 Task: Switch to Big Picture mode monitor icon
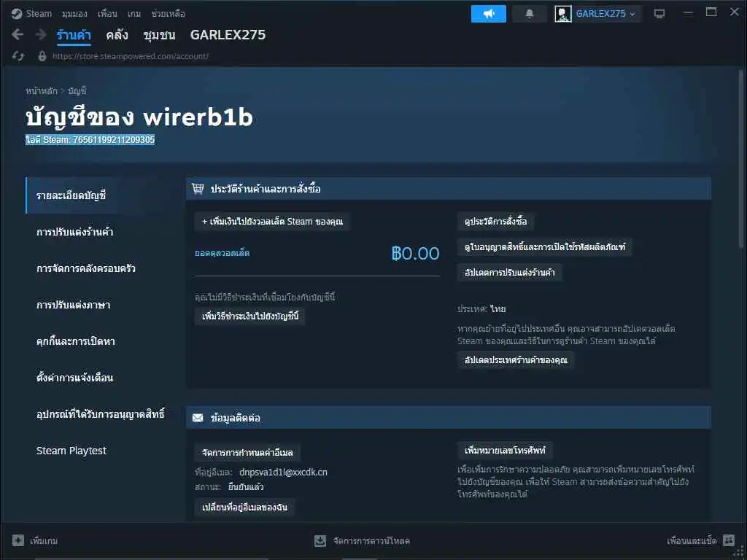click(x=659, y=14)
